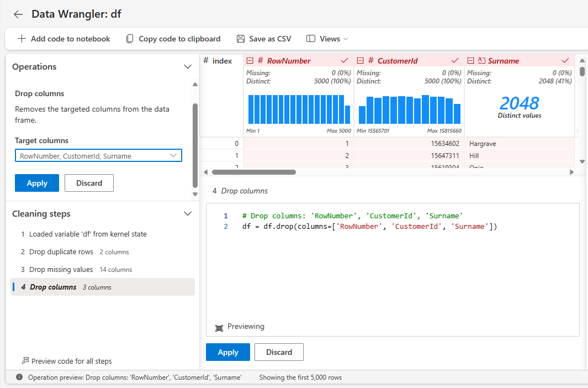Click the Copy code to clipboard icon

pos(130,39)
